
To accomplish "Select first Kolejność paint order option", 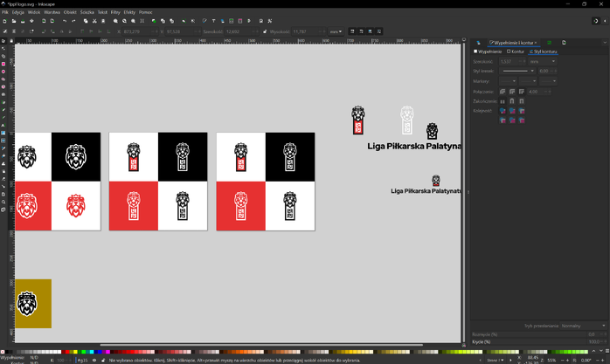I will coord(503,111).
